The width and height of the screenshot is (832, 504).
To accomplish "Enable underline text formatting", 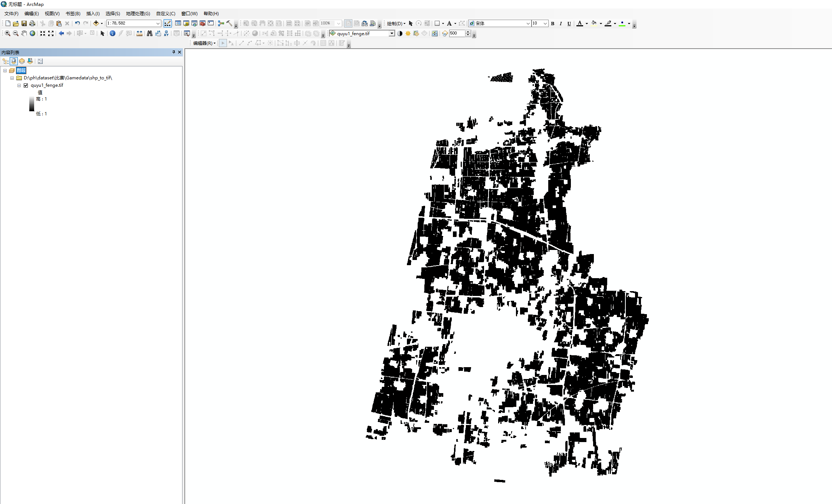I will 569,23.
